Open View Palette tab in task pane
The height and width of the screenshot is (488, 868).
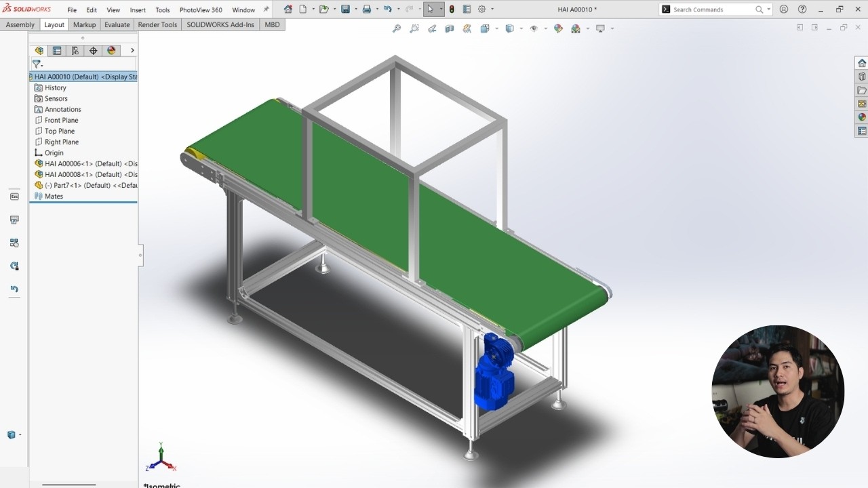click(862, 104)
